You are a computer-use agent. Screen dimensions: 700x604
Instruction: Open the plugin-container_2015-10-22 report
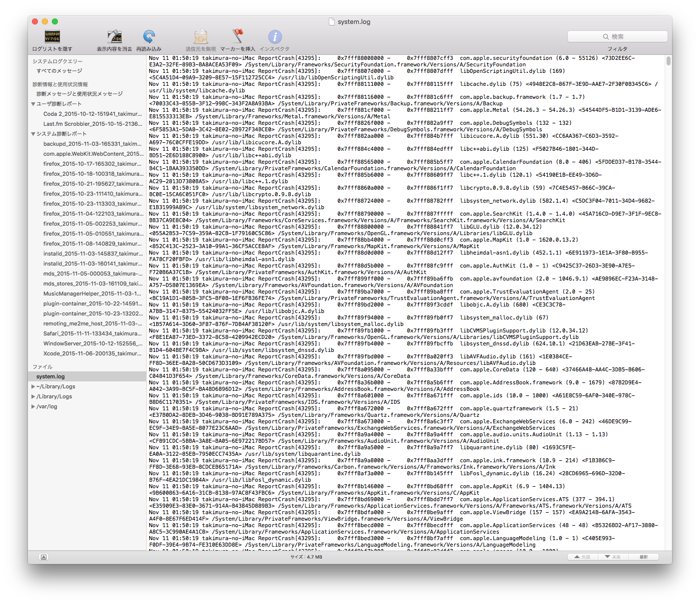tap(93, 303)
